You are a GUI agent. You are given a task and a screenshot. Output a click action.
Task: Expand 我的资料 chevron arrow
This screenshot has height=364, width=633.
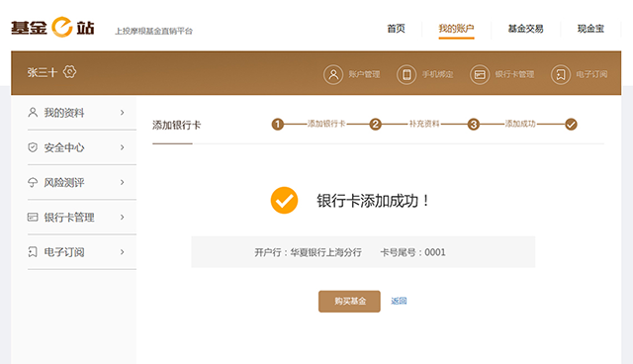(122, 113)
